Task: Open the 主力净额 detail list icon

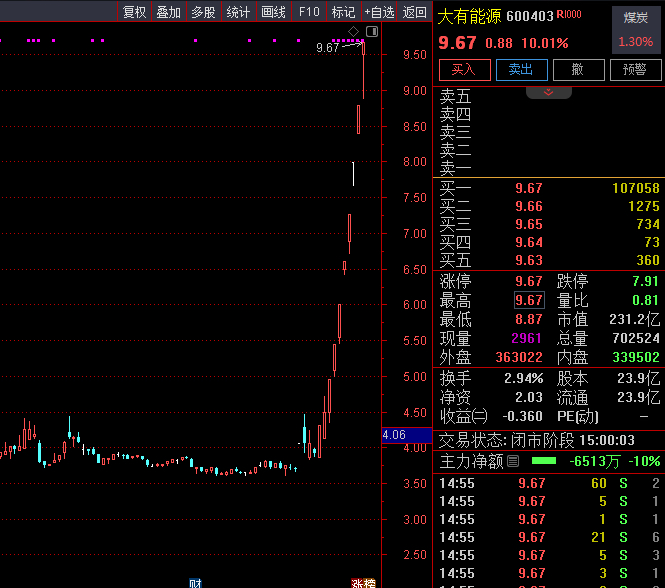Action: (513, 461)
